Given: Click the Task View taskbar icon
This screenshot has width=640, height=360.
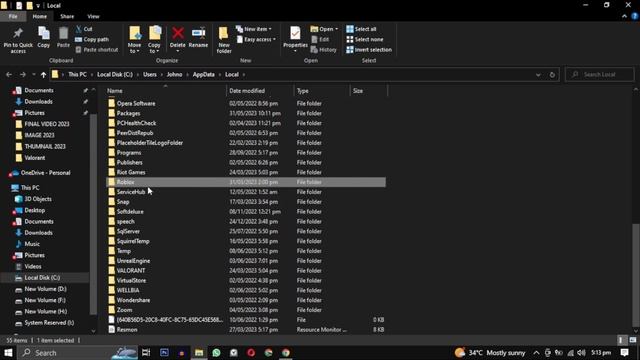Looking at the screenshot, I should (x=146, y=353).
